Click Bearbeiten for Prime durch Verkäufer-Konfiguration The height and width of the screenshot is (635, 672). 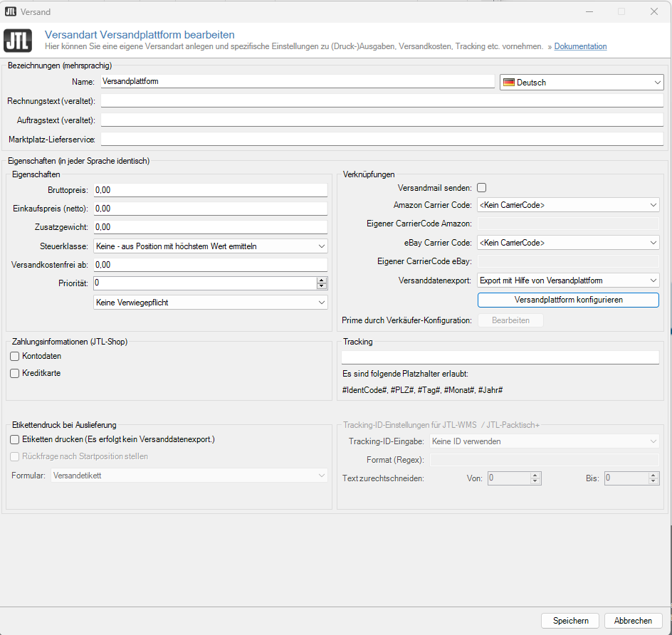[510, 319]
